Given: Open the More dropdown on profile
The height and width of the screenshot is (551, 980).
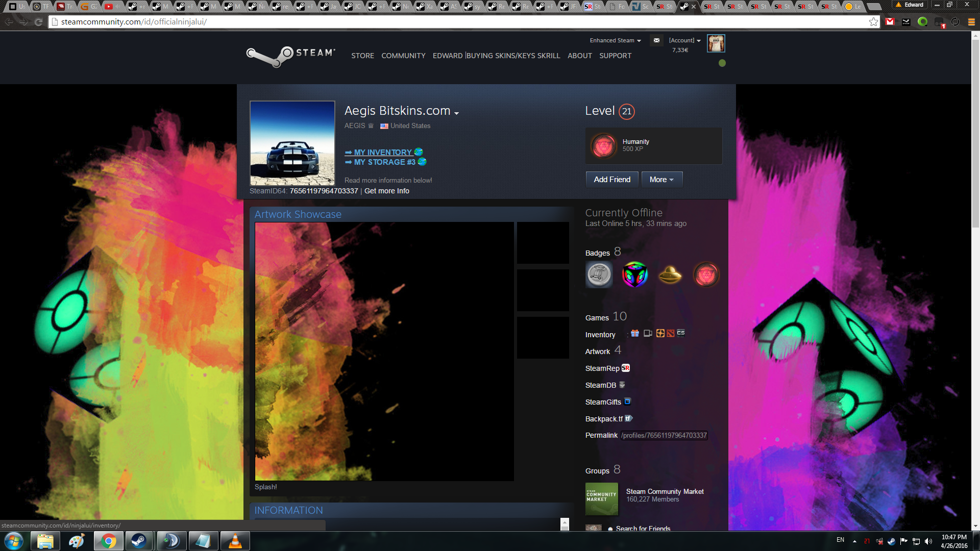Looking at the screenshot, I should (661, 180).
